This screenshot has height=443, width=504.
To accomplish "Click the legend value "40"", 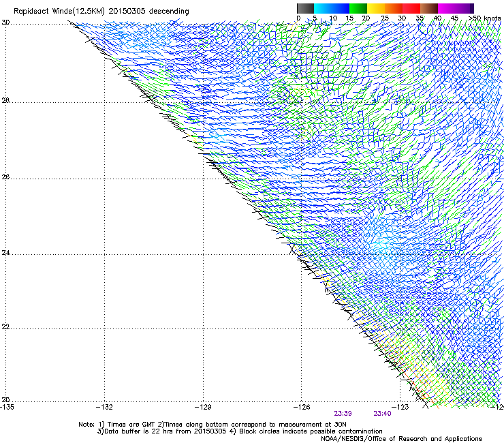I will click(x=437, y=18).
